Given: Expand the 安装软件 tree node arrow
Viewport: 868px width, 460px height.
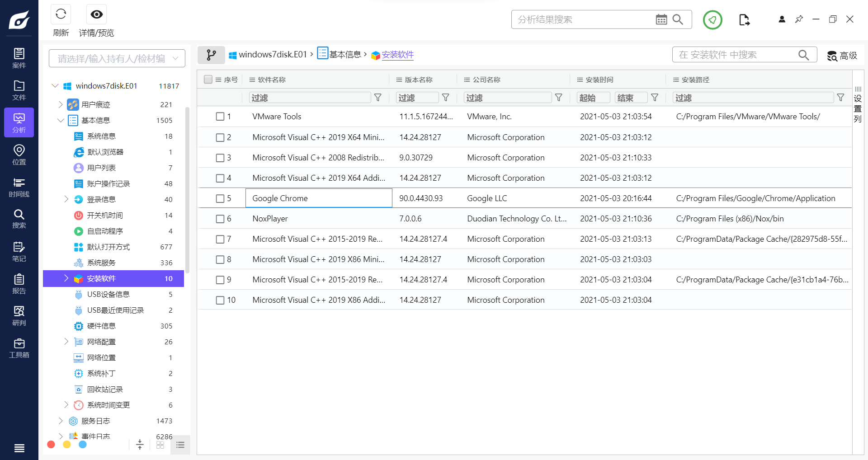Looking at the screenshot, I should 66,278.
